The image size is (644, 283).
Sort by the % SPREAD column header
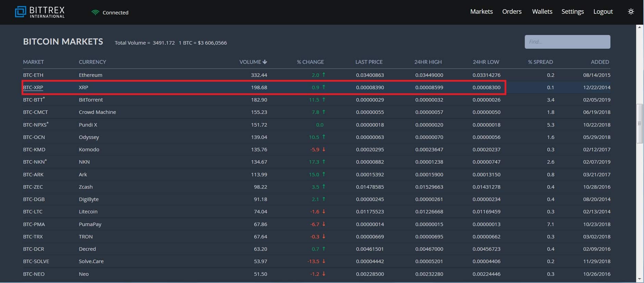pyautogui.click(x=540, y=62)
